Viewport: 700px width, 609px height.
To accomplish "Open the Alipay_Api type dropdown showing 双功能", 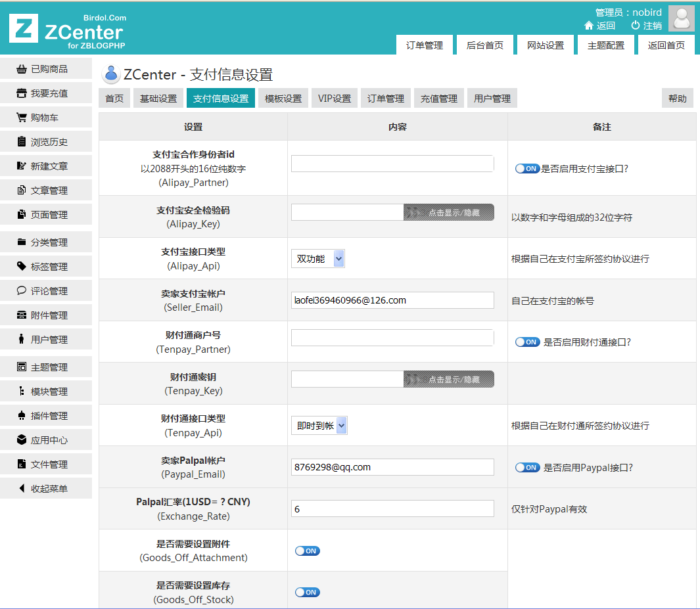I will (x=319, y=258).
